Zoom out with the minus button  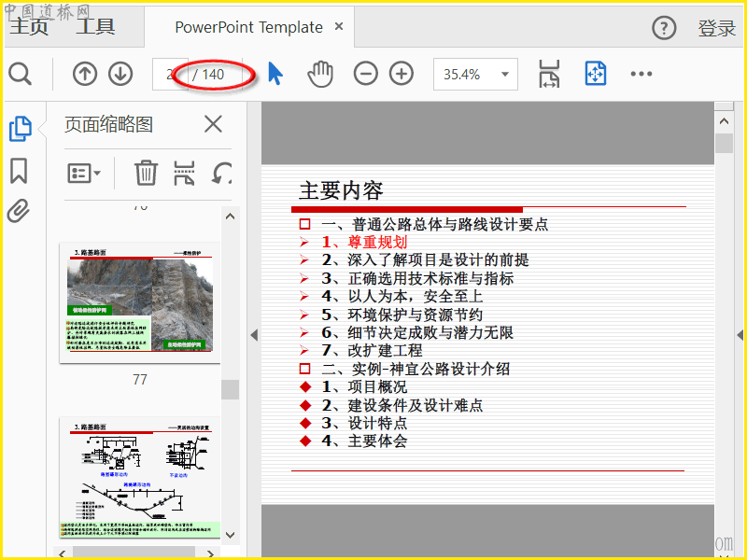[365, 74]
